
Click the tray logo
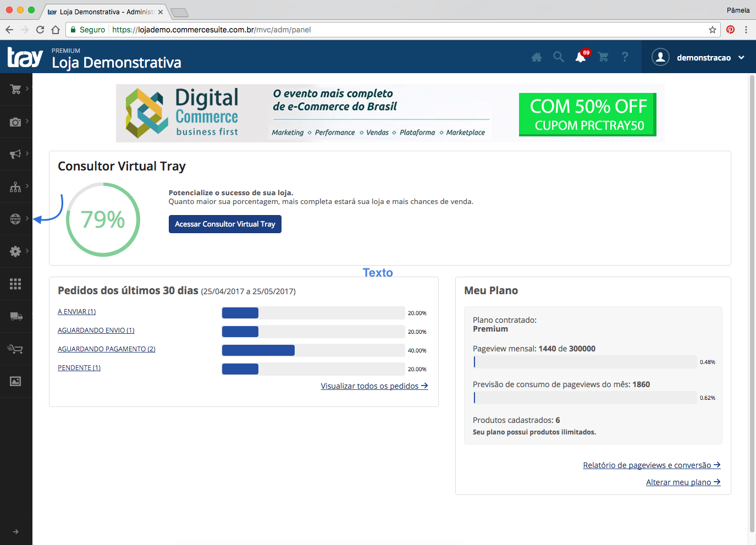(x=25, y=57)
